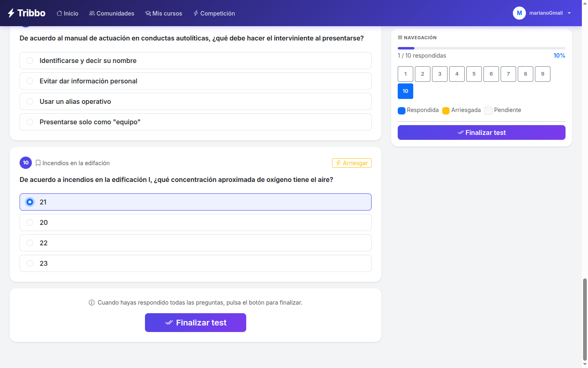588x368 pixels.
Task: Jump to question 5 in navigation
Action: click(x=474, y=74)
